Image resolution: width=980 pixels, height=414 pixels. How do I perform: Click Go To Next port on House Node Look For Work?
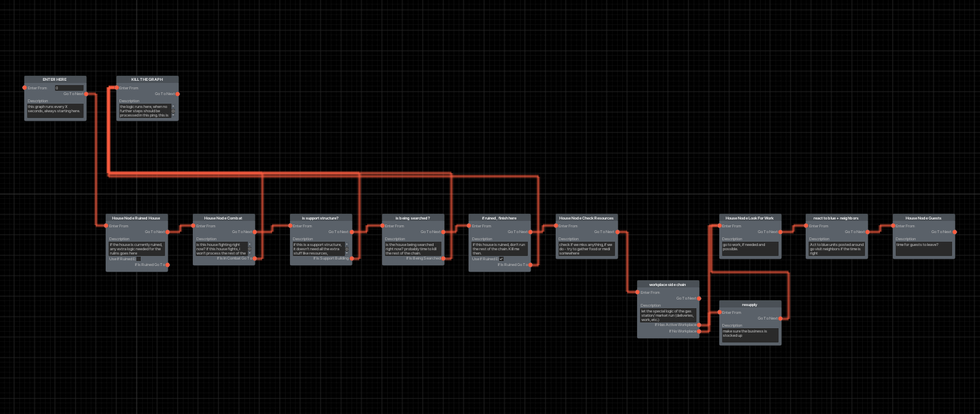pyautogui.click(x=781, y=232)
